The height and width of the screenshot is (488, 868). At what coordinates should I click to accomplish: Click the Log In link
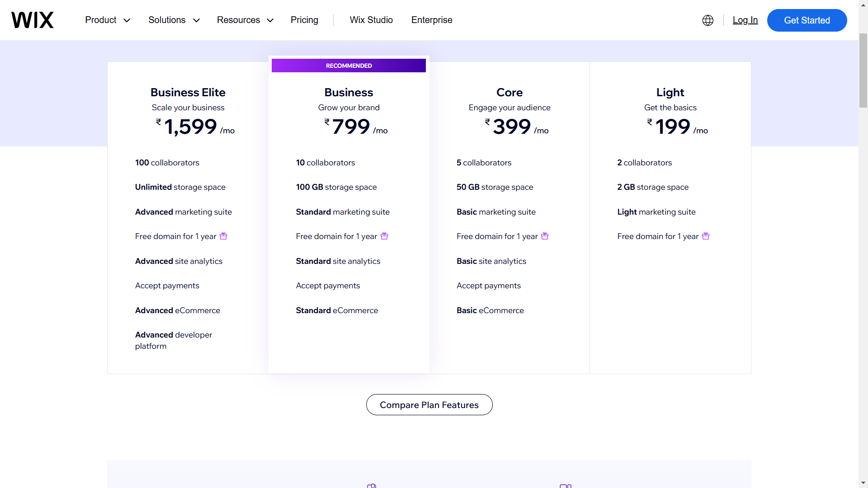pos(745,20)
